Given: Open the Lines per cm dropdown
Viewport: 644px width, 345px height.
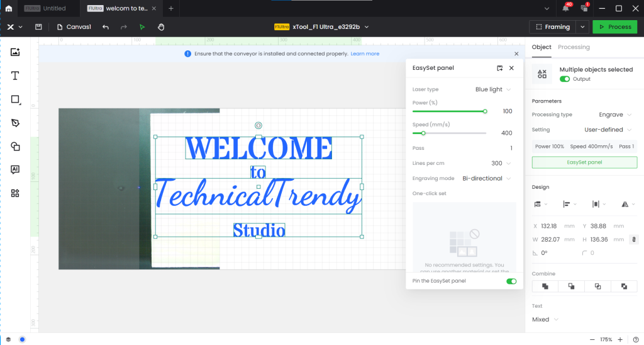Looking at the screenshot, I should [x=501, y=163].
